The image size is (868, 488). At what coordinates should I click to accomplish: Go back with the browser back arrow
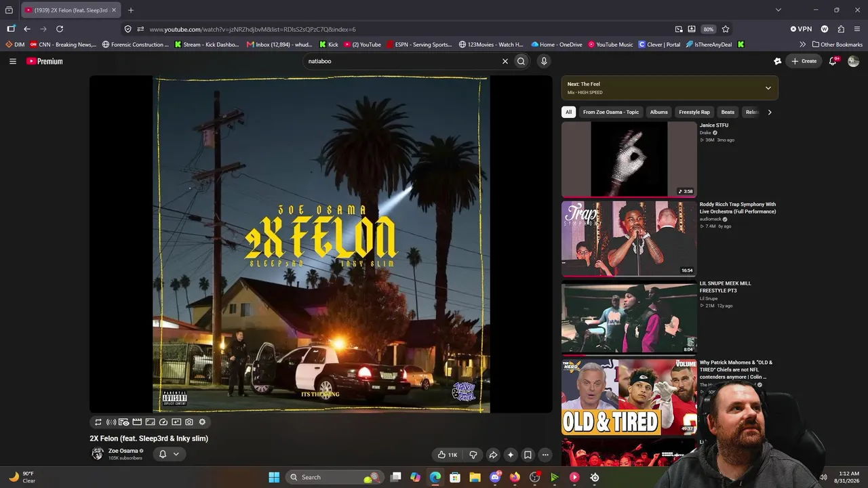[x=27, y=29]
